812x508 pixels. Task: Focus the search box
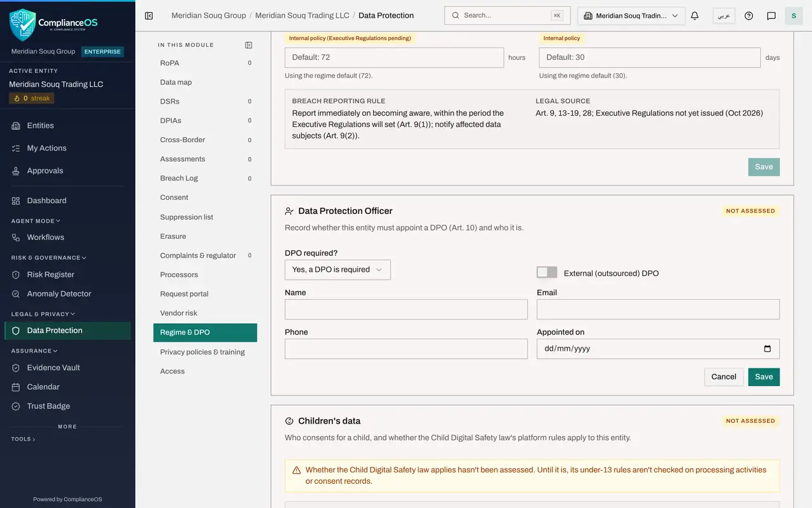[x=507, y=15]
